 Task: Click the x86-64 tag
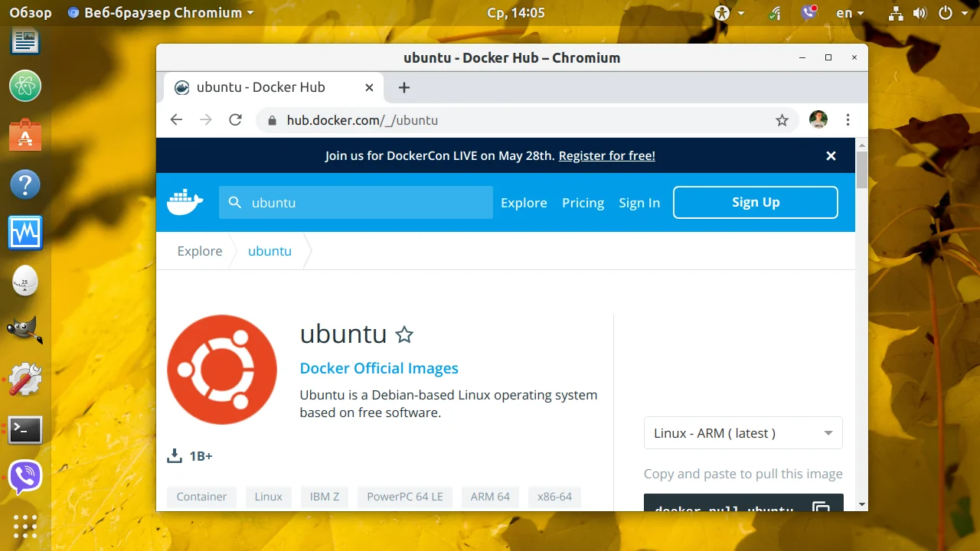click(555, 497)
